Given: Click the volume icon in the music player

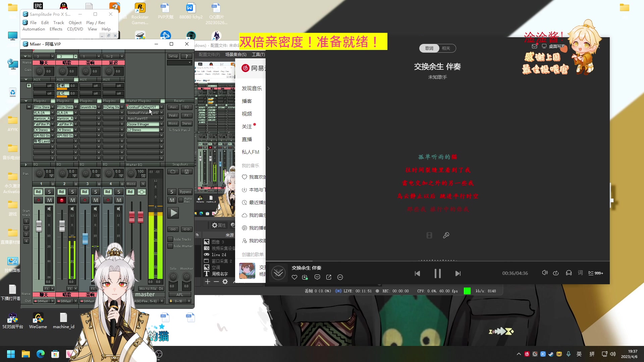Looking at the screenshot, I should click(x=545, y=273).
